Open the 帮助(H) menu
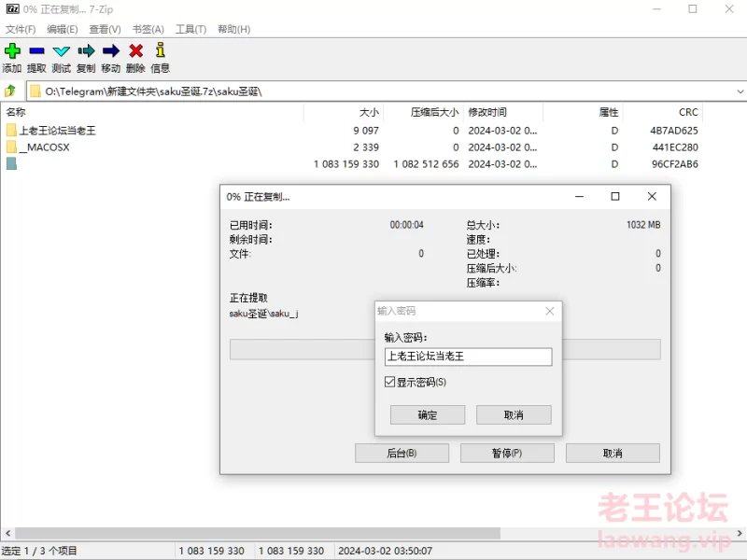 pos(234,29)
